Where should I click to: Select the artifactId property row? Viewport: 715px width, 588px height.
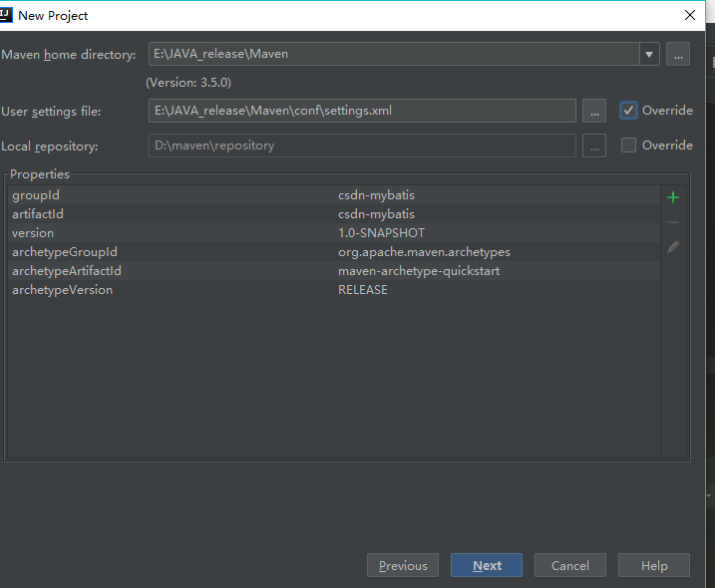point(334,214)
